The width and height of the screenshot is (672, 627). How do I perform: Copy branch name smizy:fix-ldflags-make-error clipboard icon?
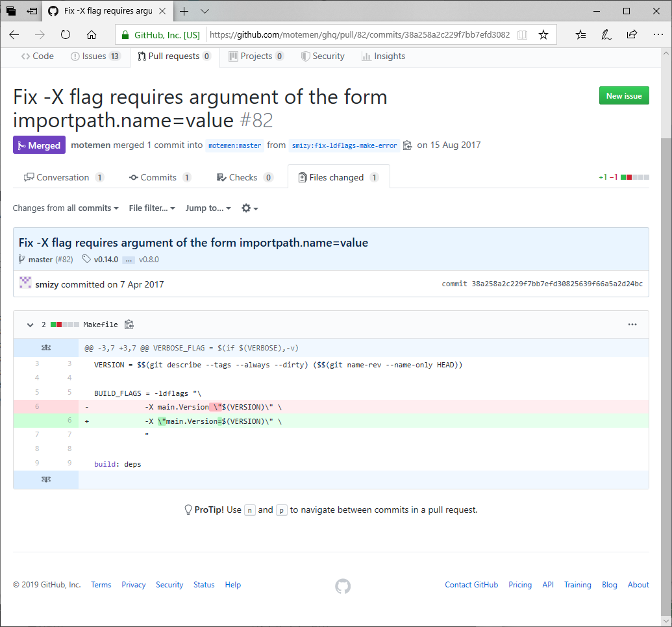tap(408, 145)
